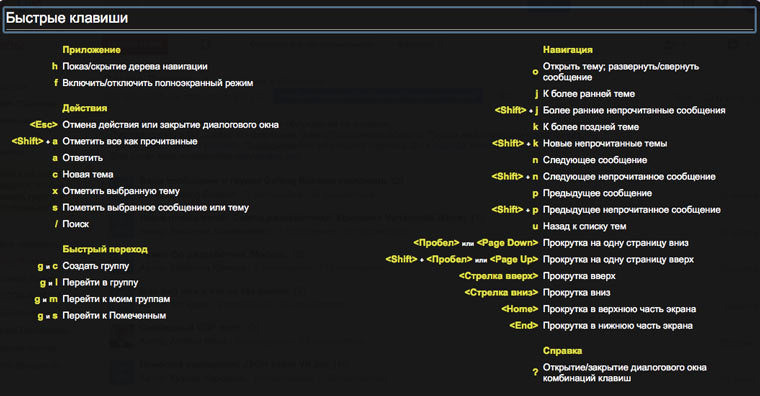Click the "Новая тема" shortcut description
760x396 pixels.
pos(88,174)
